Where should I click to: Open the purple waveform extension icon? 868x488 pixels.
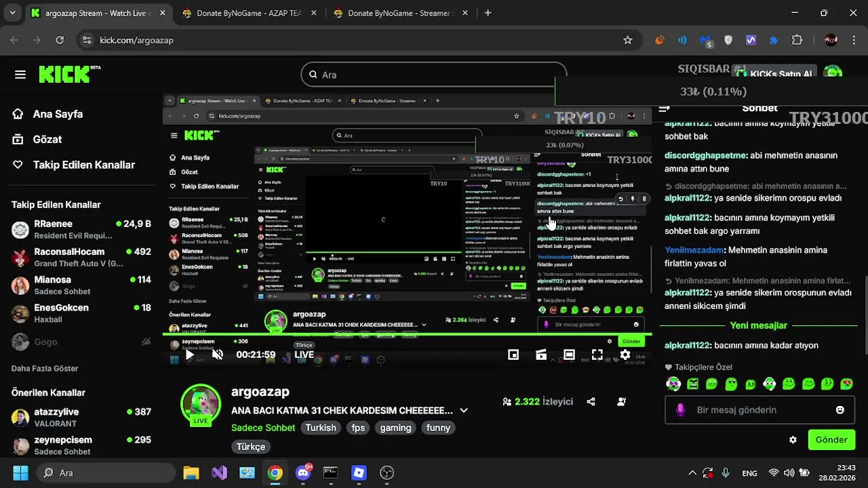point(751,40)
